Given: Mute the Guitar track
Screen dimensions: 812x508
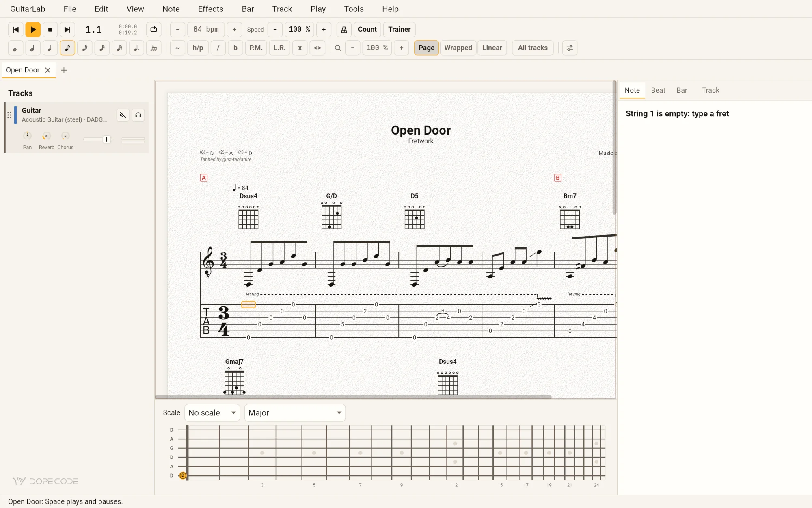Looking at the screenshot, I should pos(123,115).
